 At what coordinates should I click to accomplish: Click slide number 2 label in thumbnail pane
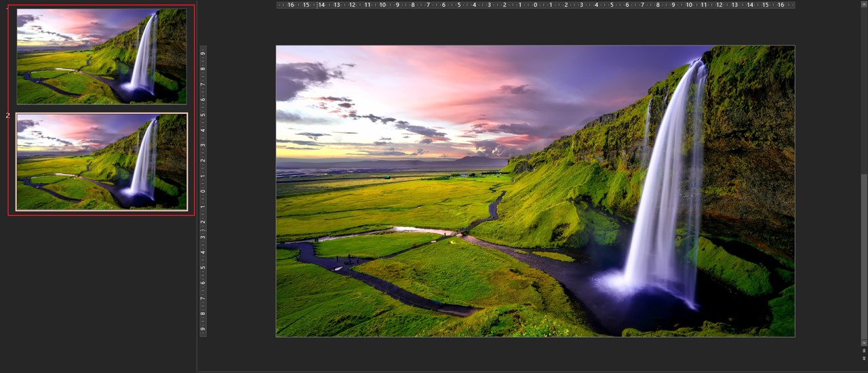(8, 116)
